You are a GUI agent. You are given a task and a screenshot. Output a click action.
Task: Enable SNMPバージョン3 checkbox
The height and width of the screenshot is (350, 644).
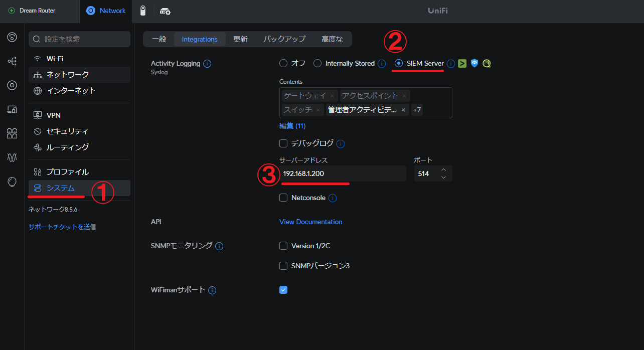[x=283, y=266]
